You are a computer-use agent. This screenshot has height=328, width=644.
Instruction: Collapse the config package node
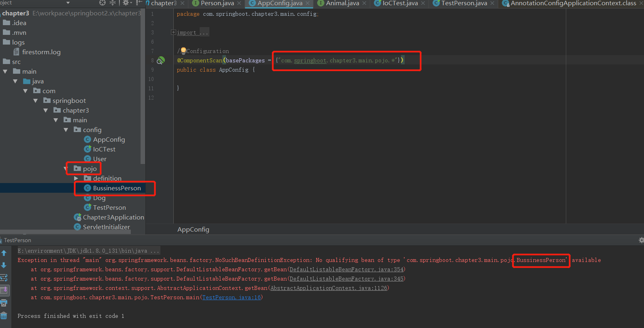pyautogui.click(x=66, y=130)
